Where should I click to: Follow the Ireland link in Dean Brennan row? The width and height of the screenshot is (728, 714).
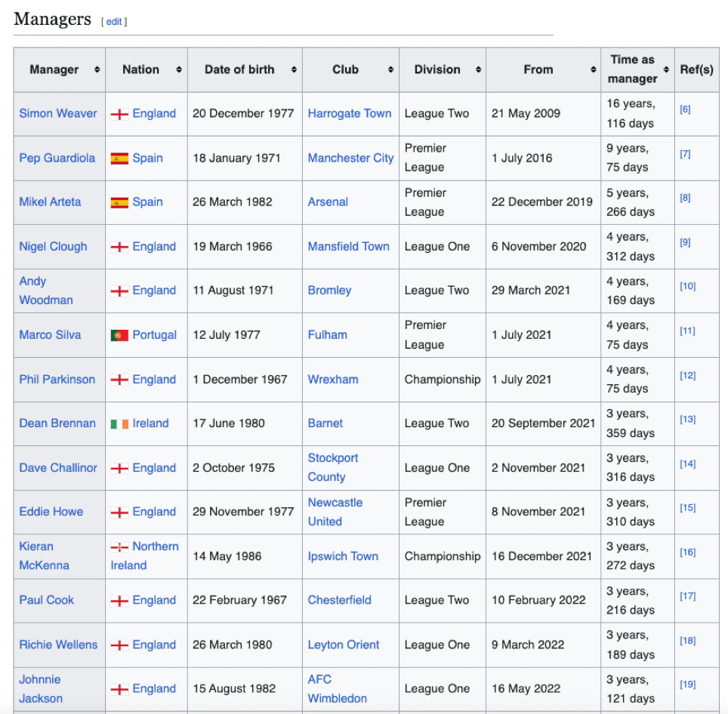150,423
